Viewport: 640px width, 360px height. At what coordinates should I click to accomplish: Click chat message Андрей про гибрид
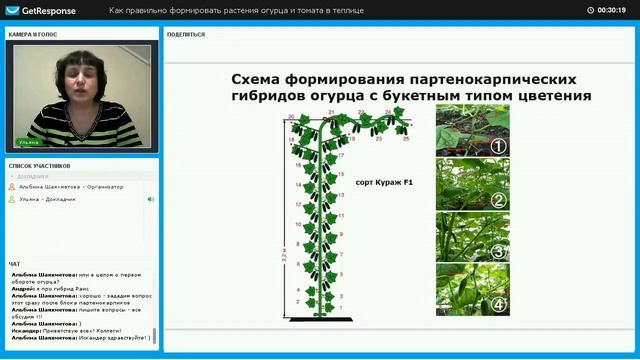click(50, 289)
